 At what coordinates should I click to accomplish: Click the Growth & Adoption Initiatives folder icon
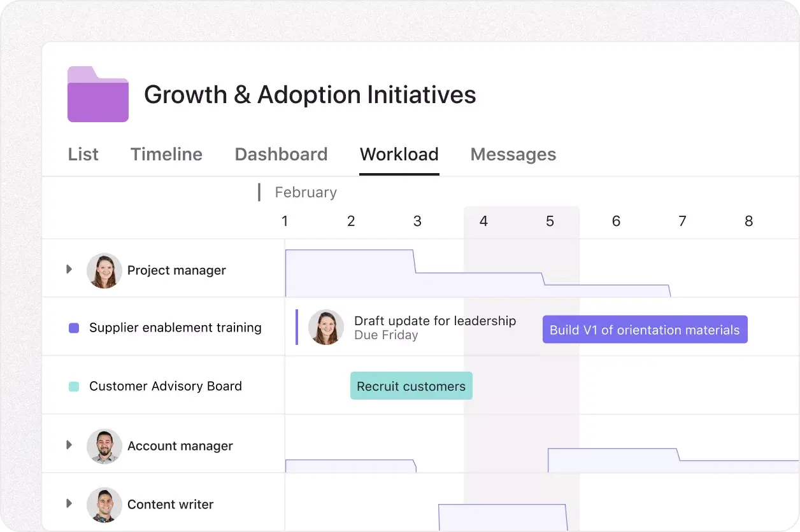tap(97, 94)
